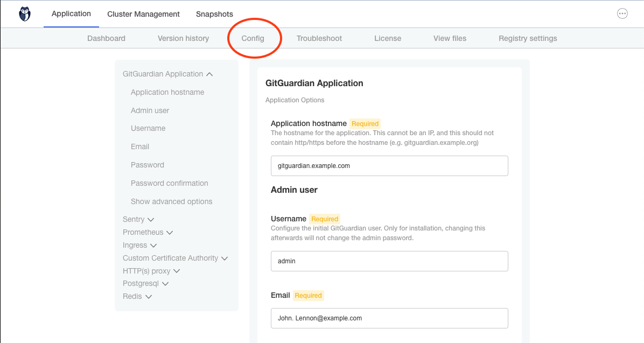Go to the License tab
This screenshot has height=343, width=644.
point(388,38)
